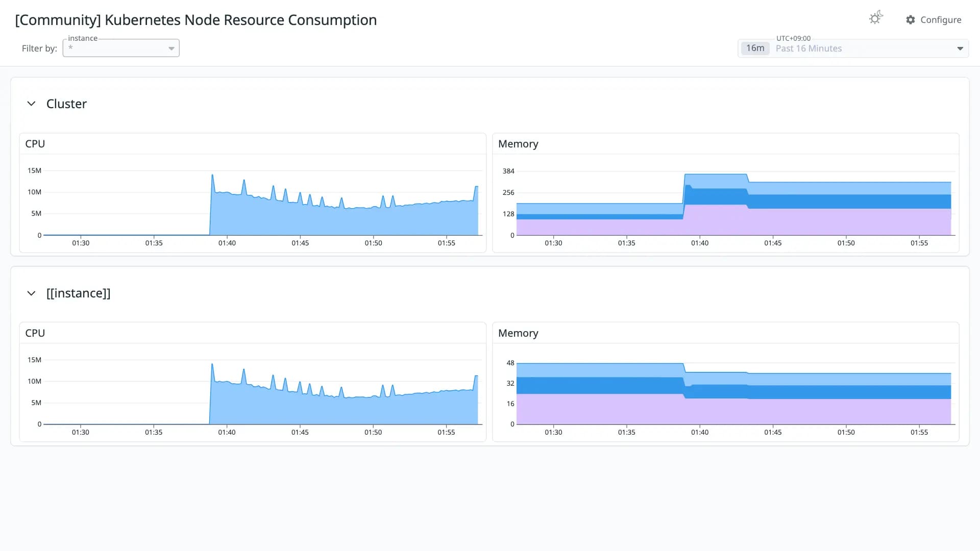Collapse the Cluster section chevron
Image resolution: width=980 pixels, height=551 pixels.
click(x=31, y=104)
